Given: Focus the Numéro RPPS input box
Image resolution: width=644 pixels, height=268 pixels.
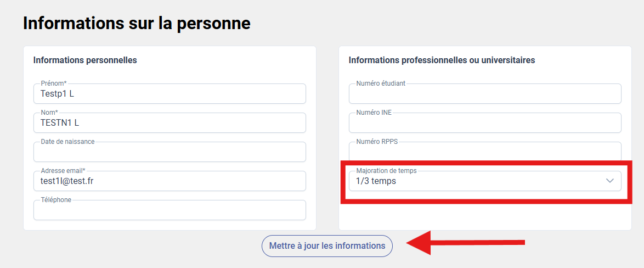Looking at the screenshot, I should click(485, 152).
